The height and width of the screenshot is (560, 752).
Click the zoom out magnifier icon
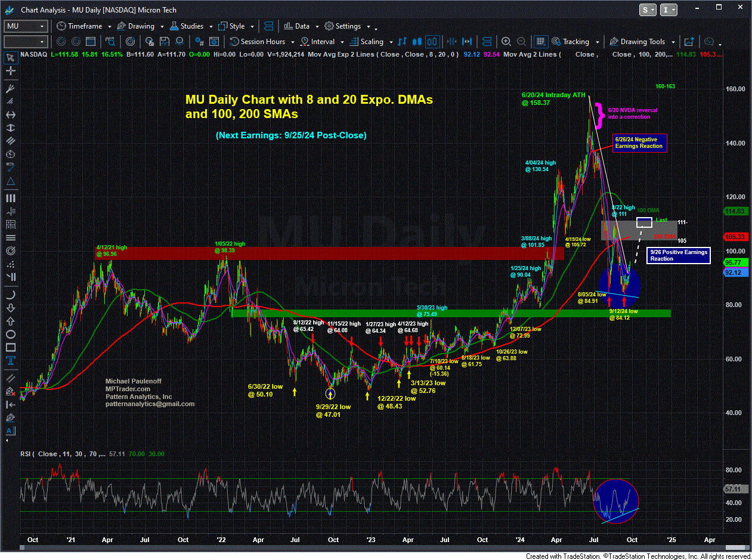coord(522,42)
